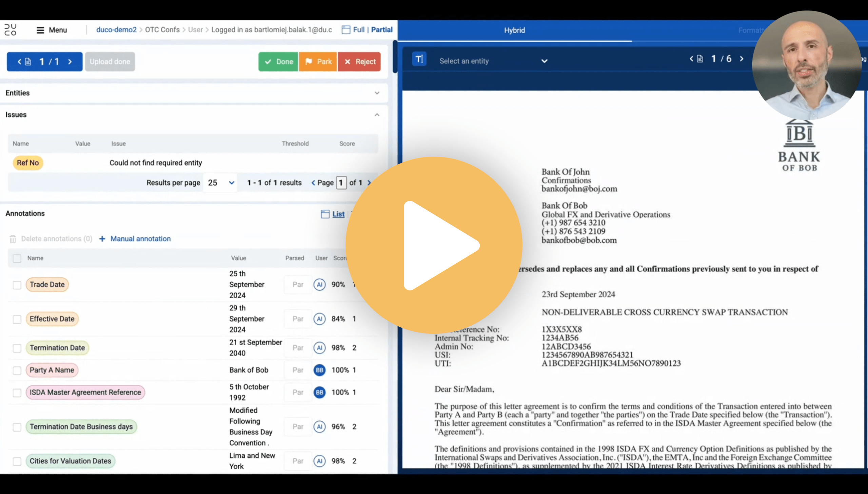Click the hamburger Menu icon

click(40, 30)
